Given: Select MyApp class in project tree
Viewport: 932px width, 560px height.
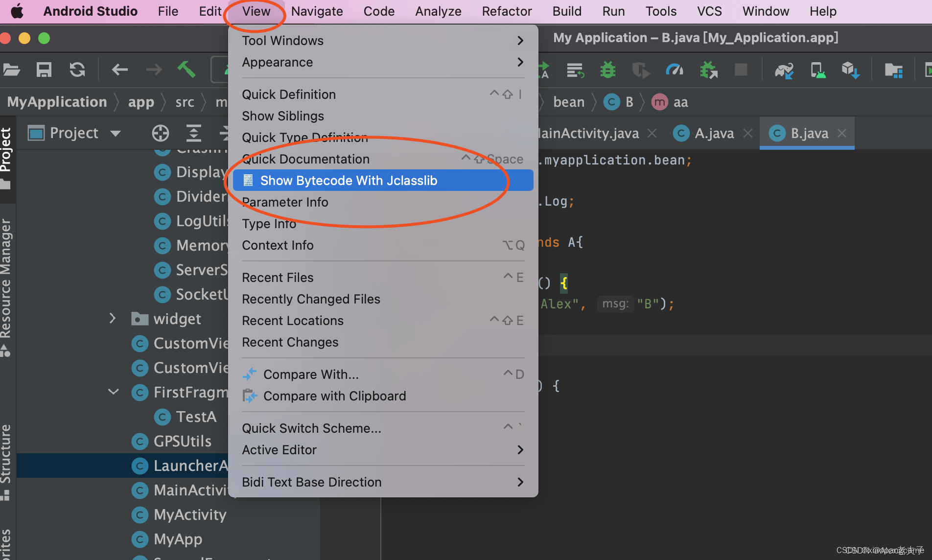Looking at the screenshot, I should (167, 539).
